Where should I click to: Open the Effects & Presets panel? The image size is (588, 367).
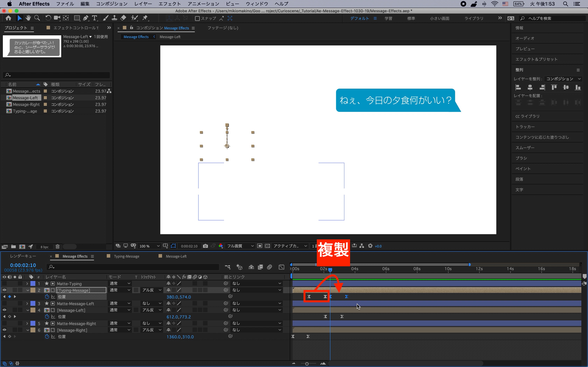point(536,59)
